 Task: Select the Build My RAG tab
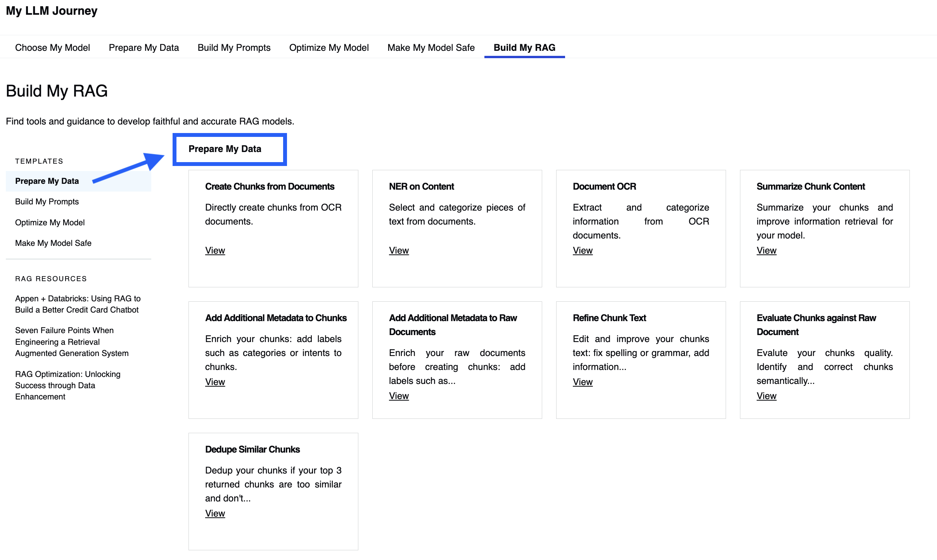(524, 48)
